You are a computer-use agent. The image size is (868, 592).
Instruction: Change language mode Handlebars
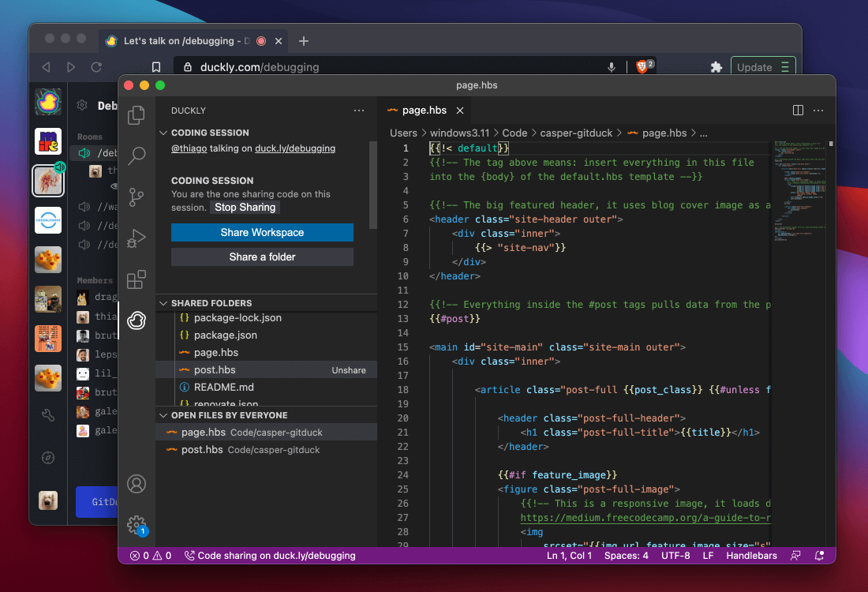[751, 556]
